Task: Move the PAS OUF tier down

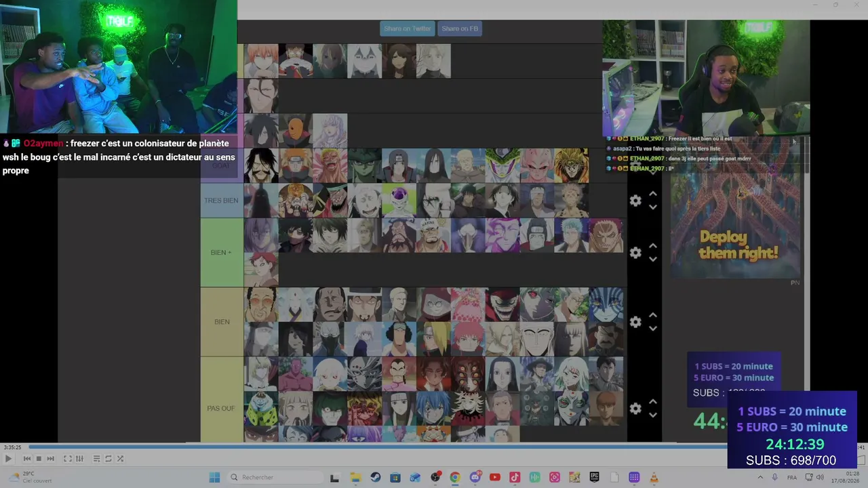Action: [x=652, y=415]
